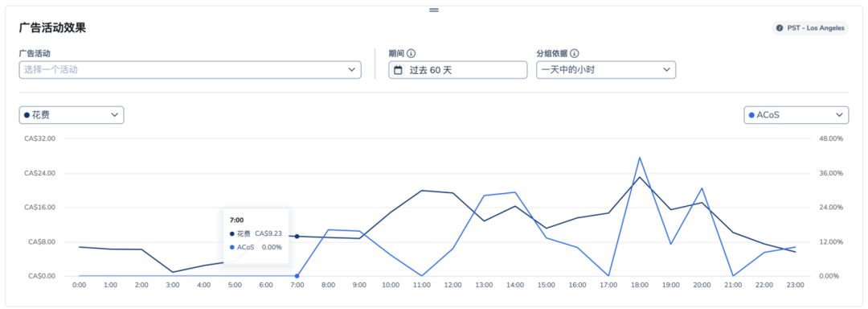Click the CA$16.00 y-axis label
Screen dimensions: 868x309
(40, 208)
